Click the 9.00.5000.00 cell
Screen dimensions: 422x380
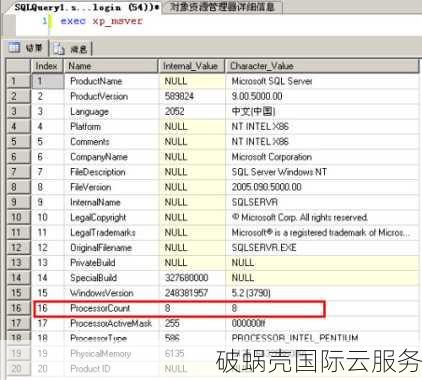[x=322, y=96]
